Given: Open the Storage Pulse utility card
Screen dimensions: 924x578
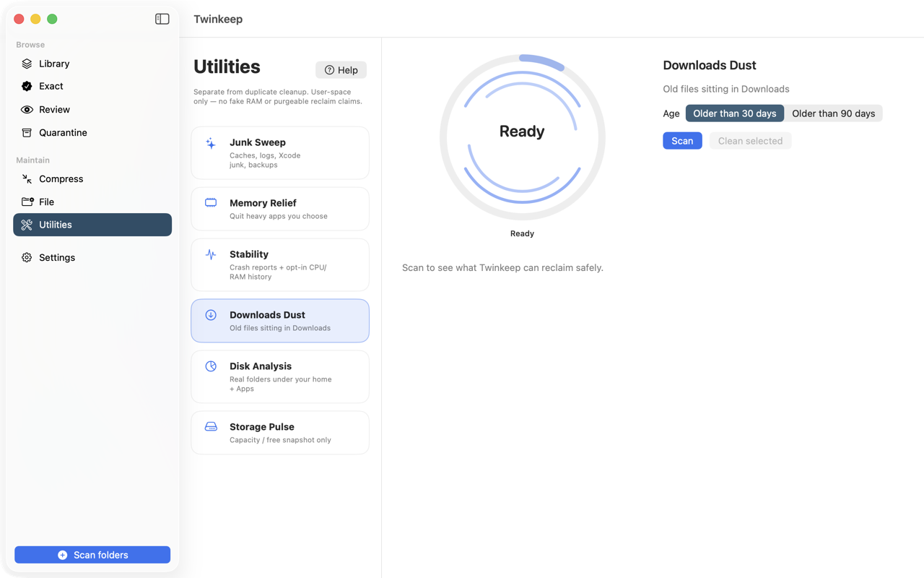Looking at the screenshot, I should 280,433.
